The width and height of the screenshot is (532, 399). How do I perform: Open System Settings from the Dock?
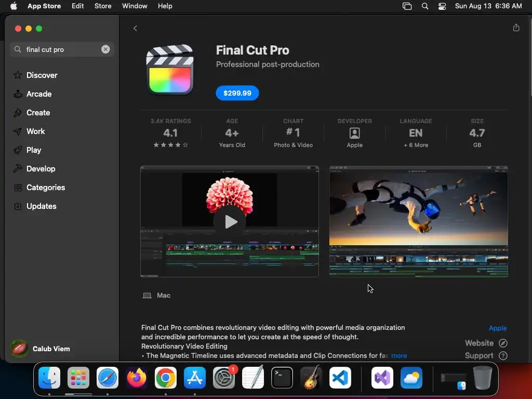(224, 378)
